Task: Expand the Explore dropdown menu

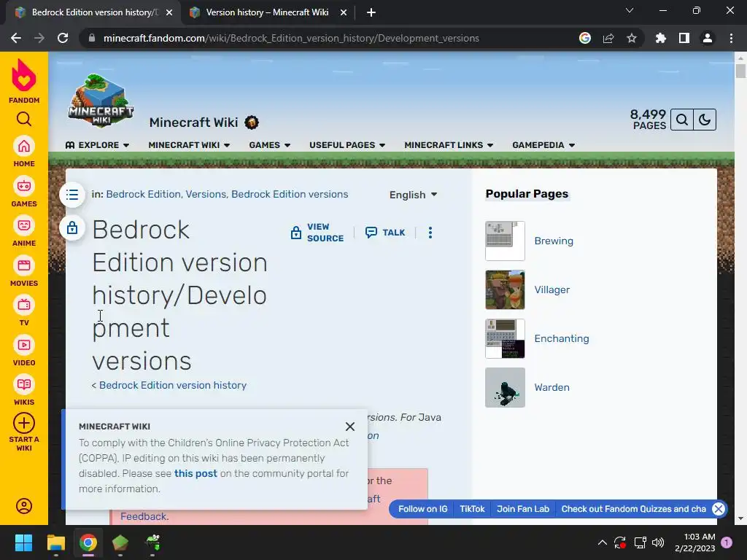Action: click(97, 145)
